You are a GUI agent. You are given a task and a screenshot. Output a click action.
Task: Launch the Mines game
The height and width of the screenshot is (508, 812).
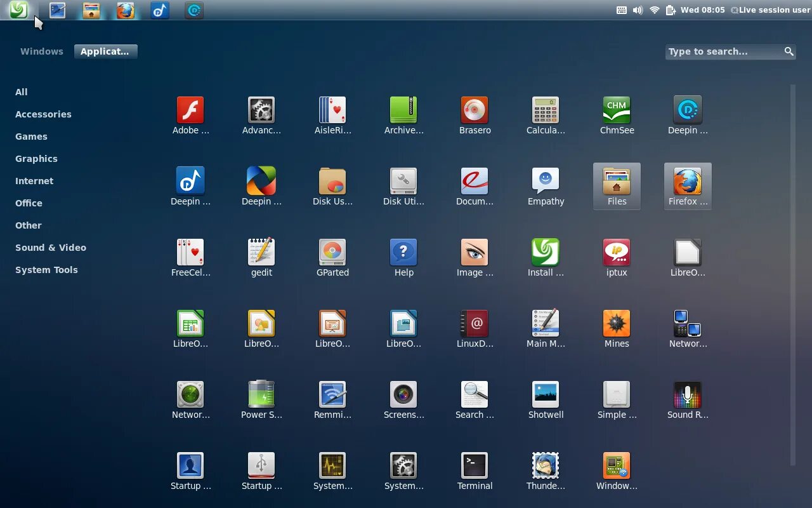(617, 324)
